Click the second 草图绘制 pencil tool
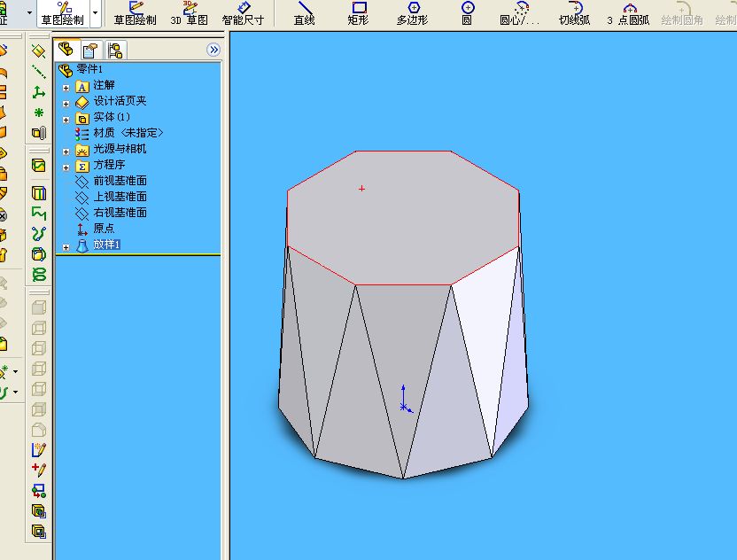Screen dimensions: 737x560 [135, 13]
